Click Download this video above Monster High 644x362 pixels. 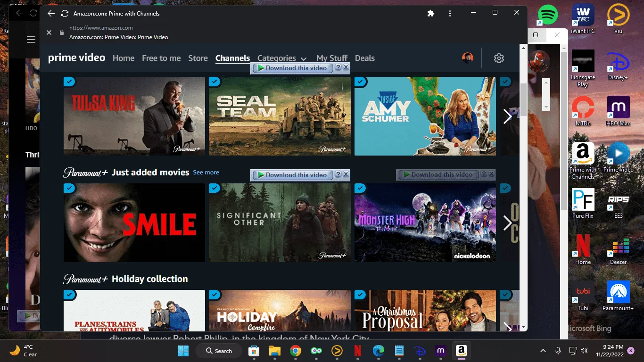click(x=438, y=174)
